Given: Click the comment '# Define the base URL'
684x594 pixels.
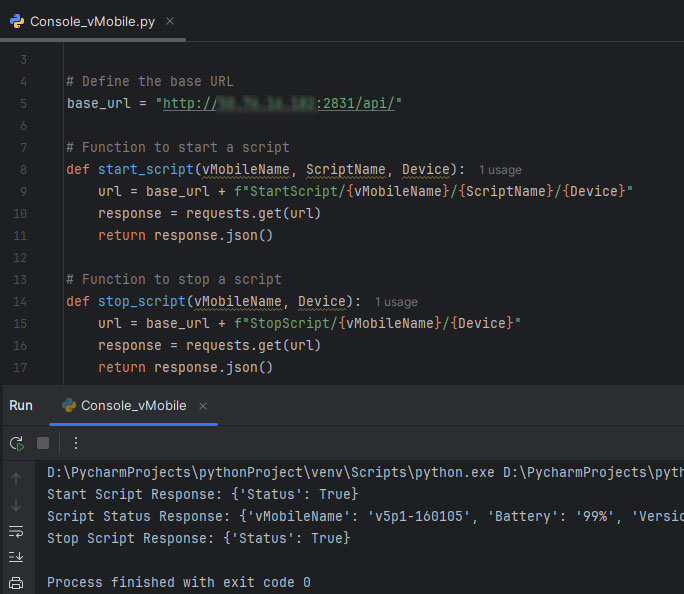Looking at the screenshot, I should coord(150,81).
